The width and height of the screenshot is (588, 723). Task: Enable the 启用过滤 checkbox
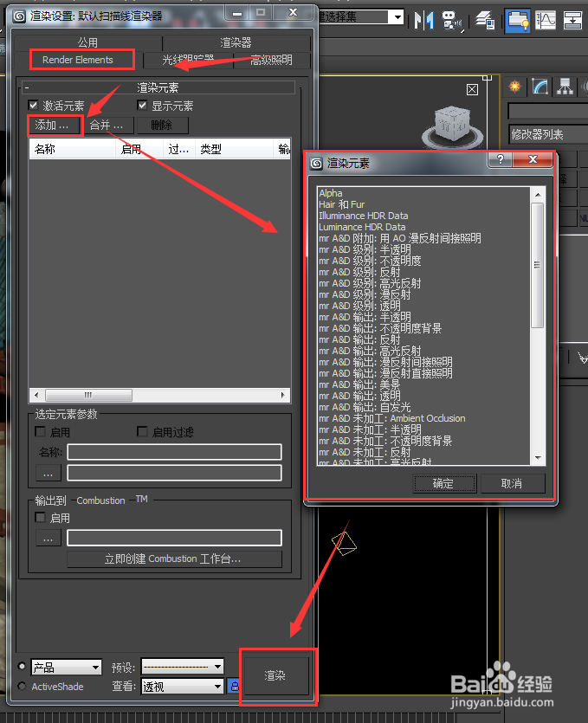(x=142, y=431)
